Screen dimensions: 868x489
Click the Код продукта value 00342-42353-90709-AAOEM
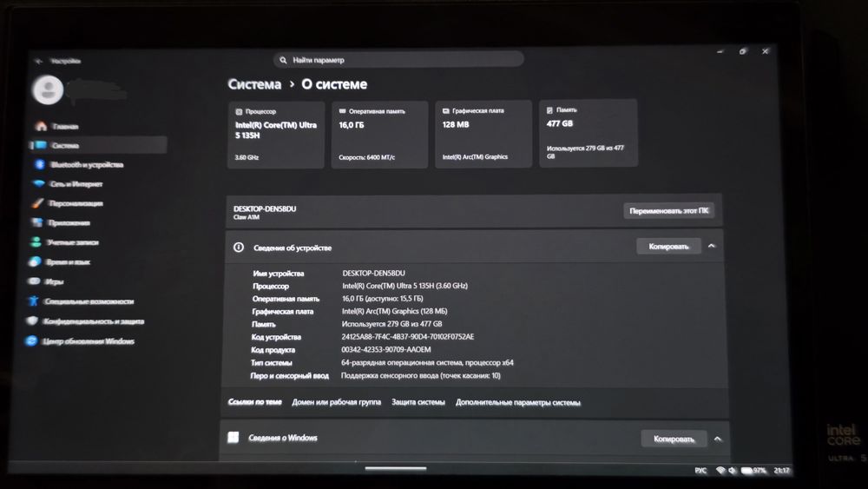pos(386,349)
